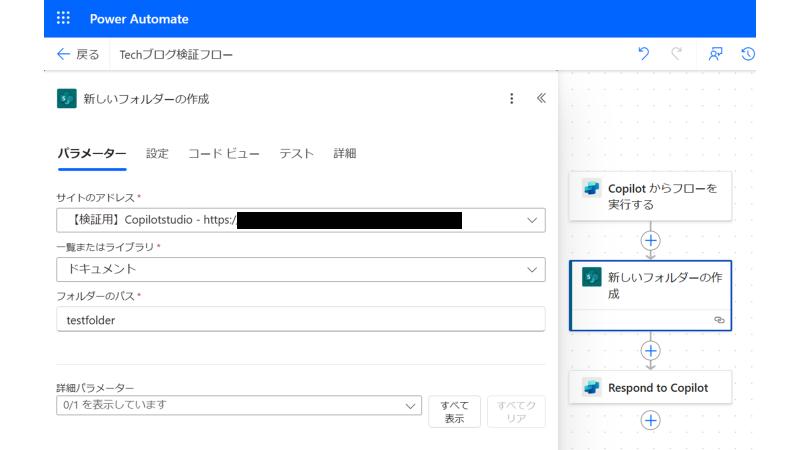800x450 pixels.
Task: Select the Copilot からフローを実行する trigger card
Action: 651,196
